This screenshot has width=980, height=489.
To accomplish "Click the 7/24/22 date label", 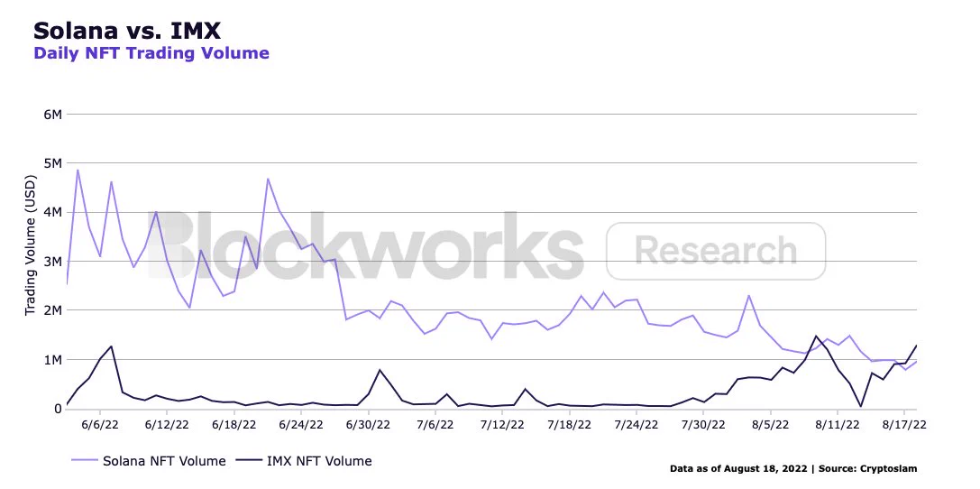I will coord(637,425).
